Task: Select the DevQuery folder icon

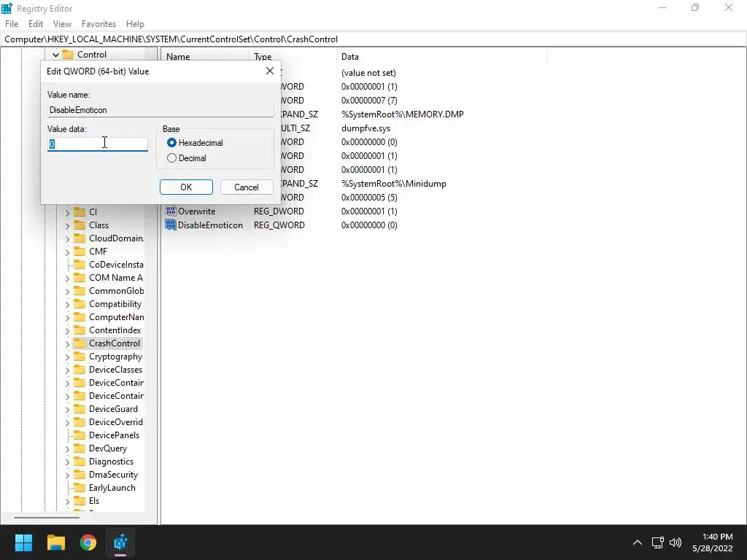Action: 80,448
